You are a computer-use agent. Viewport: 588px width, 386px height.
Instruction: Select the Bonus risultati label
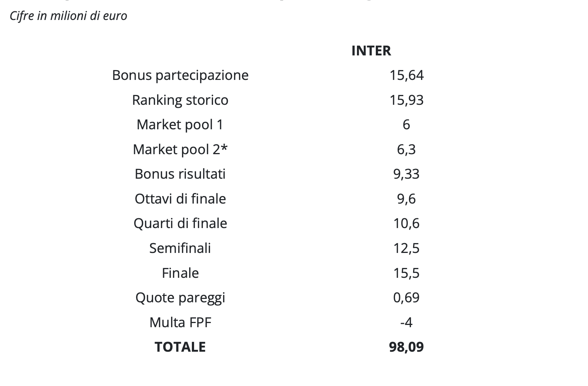pos(180,174)
